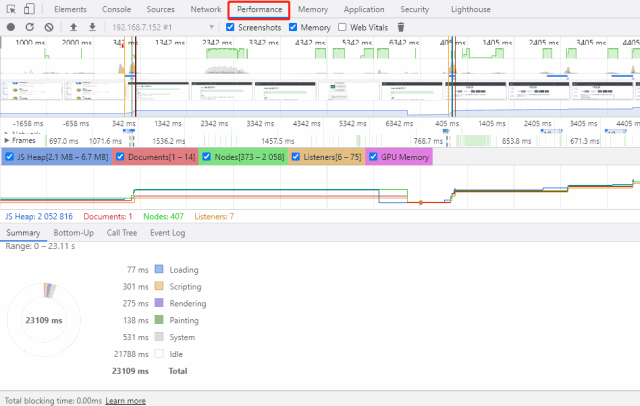Toggle the device toolbar icon
Image resolution: width=640 pixels, height=406 pixels.
click(x=29, y=9)
